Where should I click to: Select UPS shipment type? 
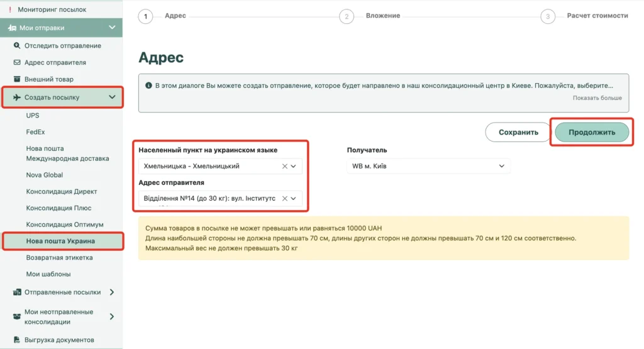(33, 115)
